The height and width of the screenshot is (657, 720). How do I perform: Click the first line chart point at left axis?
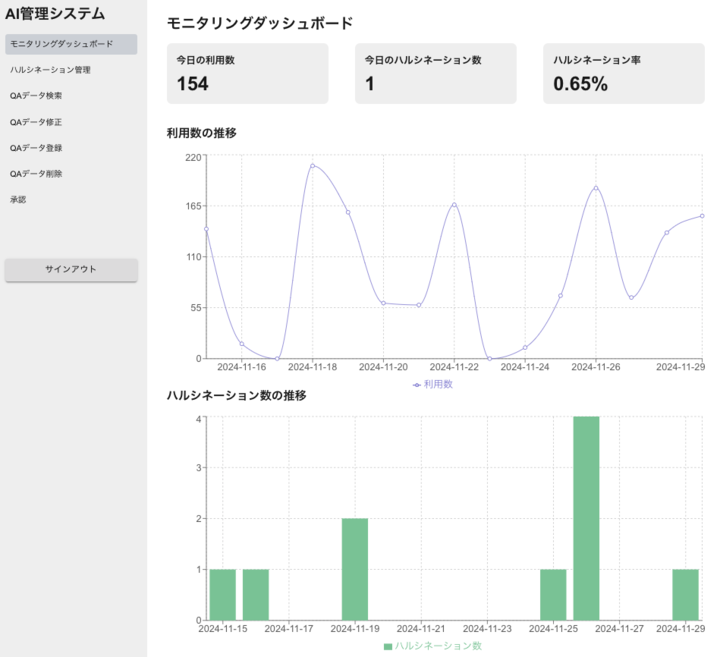point(206,229)
